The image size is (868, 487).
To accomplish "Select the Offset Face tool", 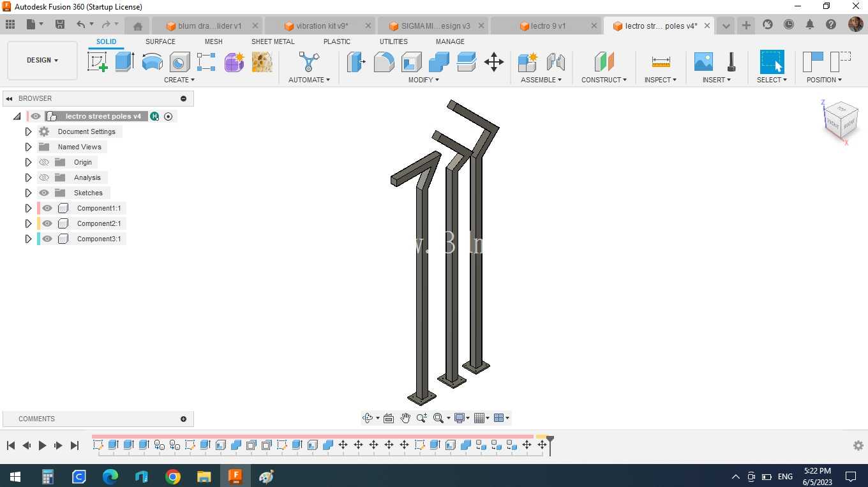I will pos(466,62).
